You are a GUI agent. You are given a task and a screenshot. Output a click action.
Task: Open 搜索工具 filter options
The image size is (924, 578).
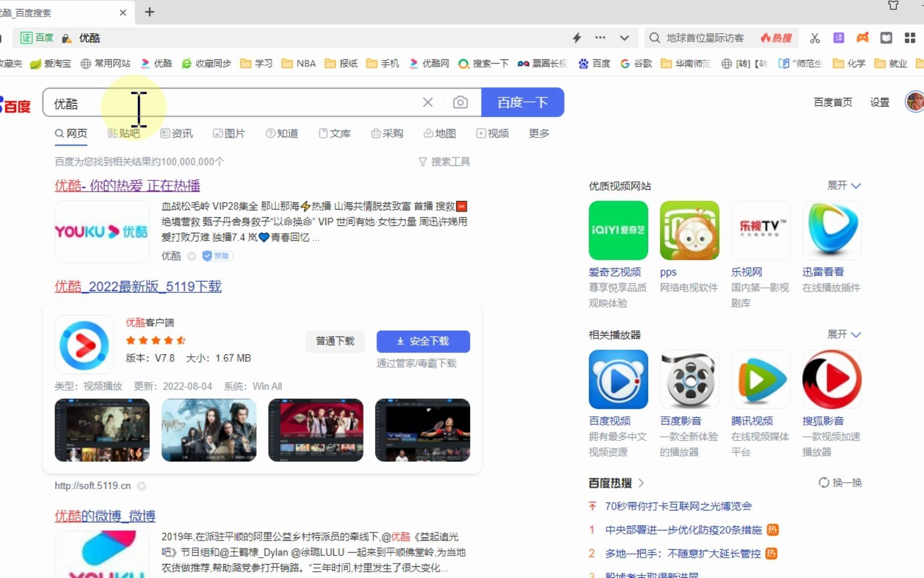click(444, 162)
